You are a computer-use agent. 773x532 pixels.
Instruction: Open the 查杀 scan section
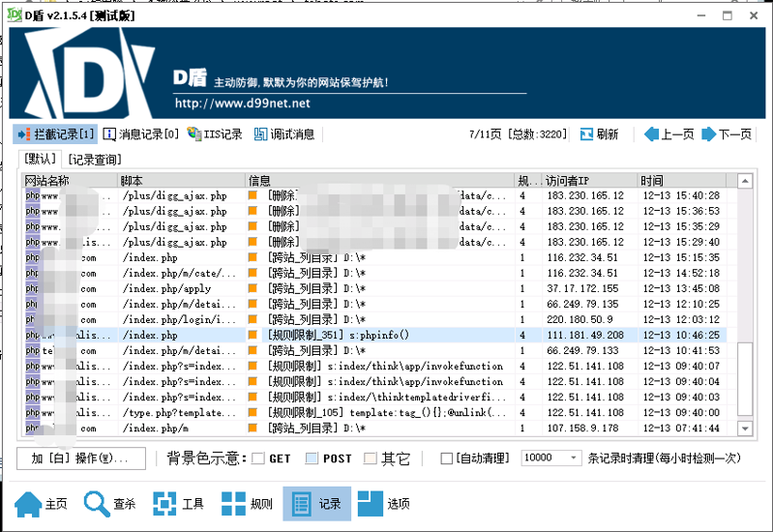click(x=109, y=503)
